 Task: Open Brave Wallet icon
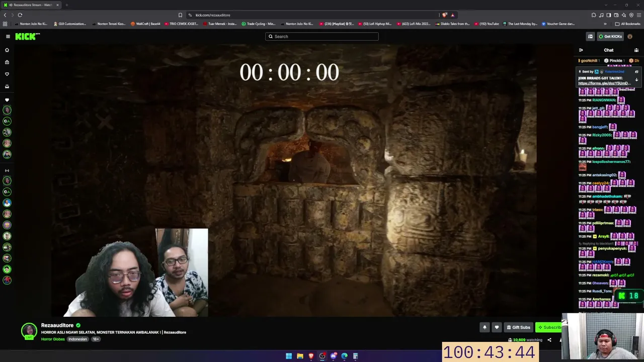(616, 15)
